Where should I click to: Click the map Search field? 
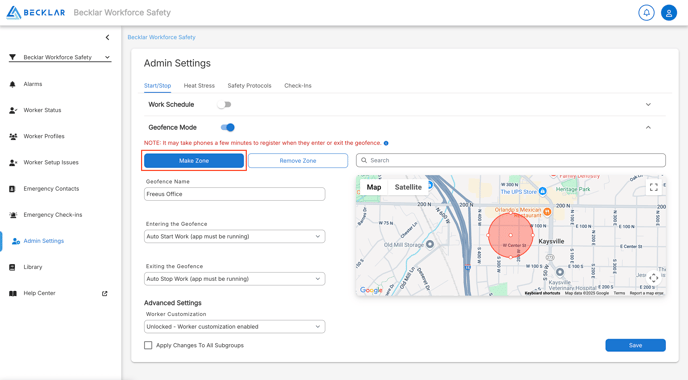click(x=511, y=160)
